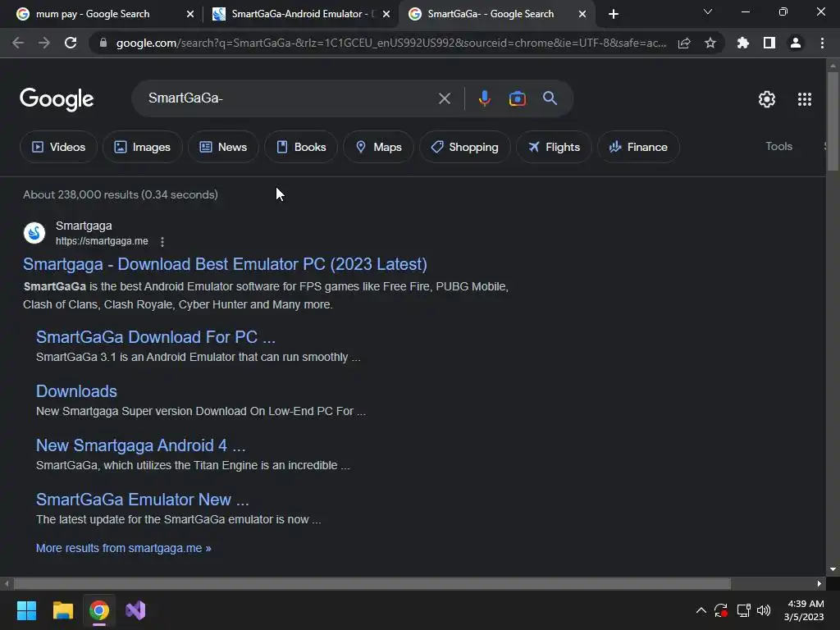The width and height of the screenshot is (840, 630).
Task: Filter results by Books
Action: (x=301, y=147)
